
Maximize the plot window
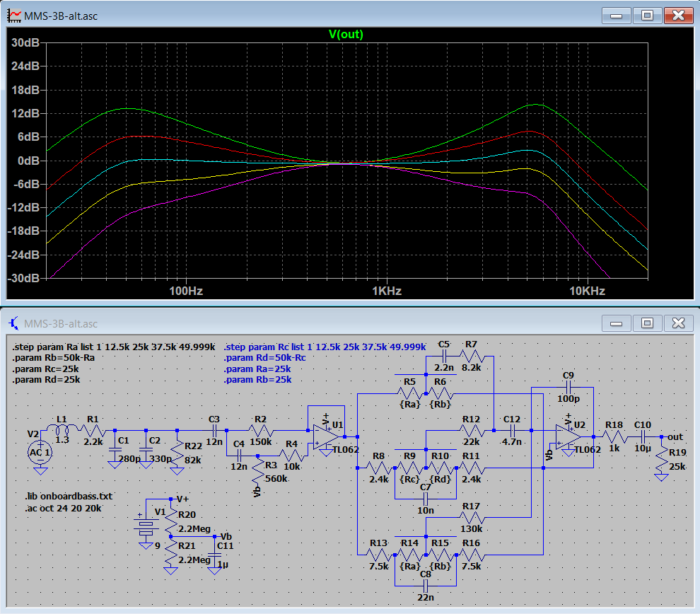(647, 16)
